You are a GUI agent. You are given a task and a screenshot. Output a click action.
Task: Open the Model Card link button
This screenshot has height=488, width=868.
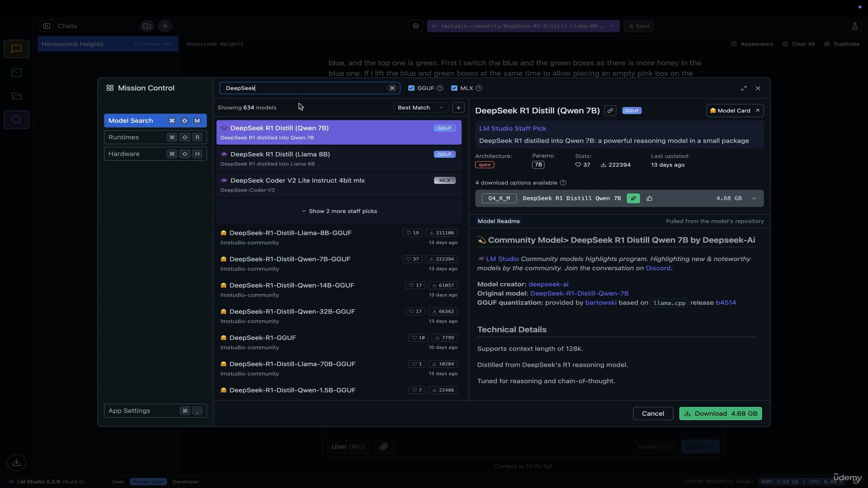coord(735,111)
